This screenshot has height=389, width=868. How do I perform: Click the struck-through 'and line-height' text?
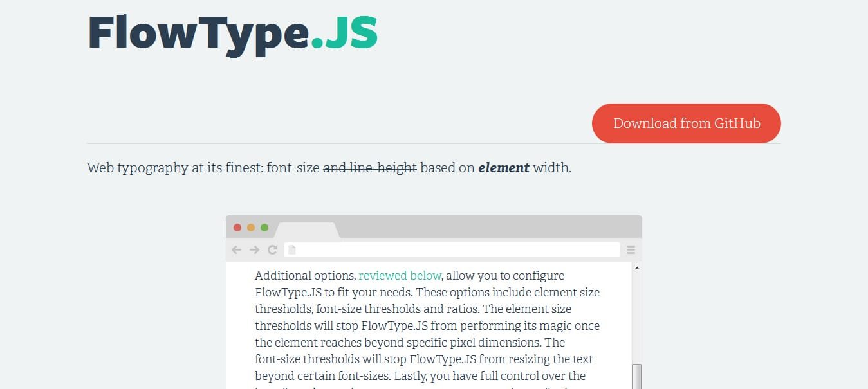tap(370, 168)
